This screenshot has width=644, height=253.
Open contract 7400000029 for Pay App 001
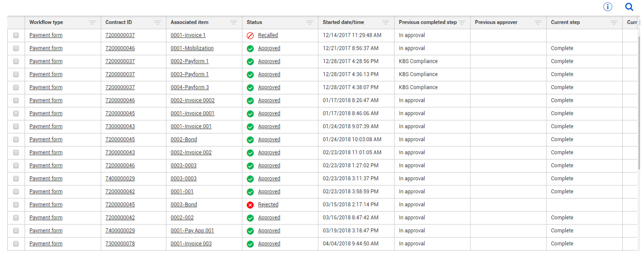click(x=120, y=230)
